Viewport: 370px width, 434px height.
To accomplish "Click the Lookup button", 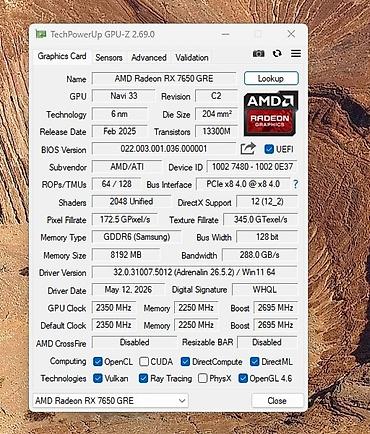I will tap(271, 79).
